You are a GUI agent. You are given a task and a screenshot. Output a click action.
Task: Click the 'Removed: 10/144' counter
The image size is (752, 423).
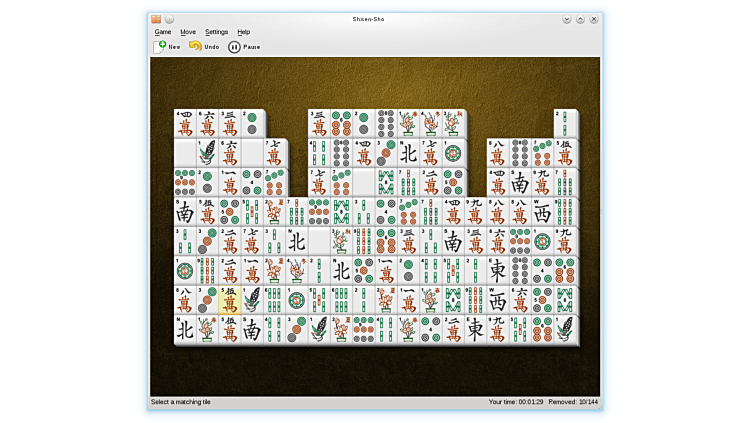point(573,402)
